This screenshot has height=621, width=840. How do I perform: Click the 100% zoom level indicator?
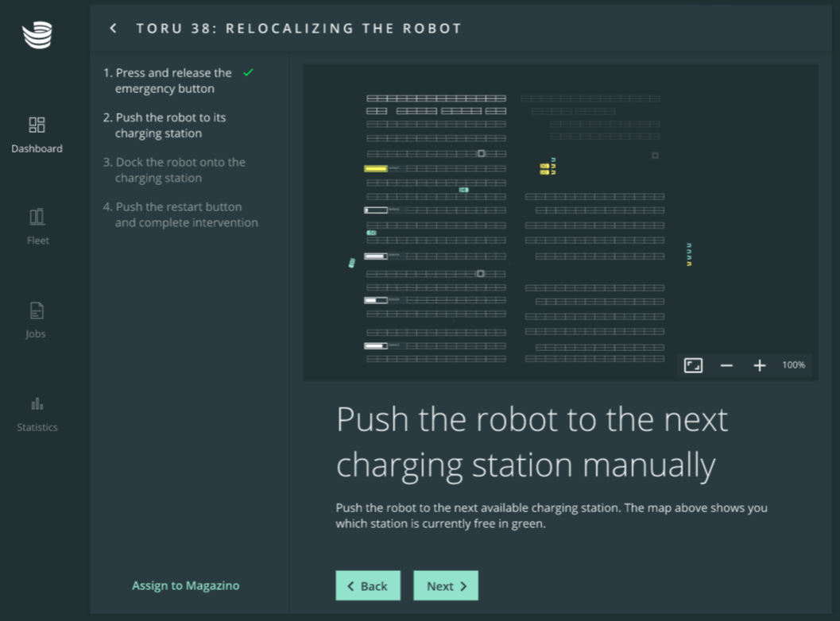tap(793, 365)
